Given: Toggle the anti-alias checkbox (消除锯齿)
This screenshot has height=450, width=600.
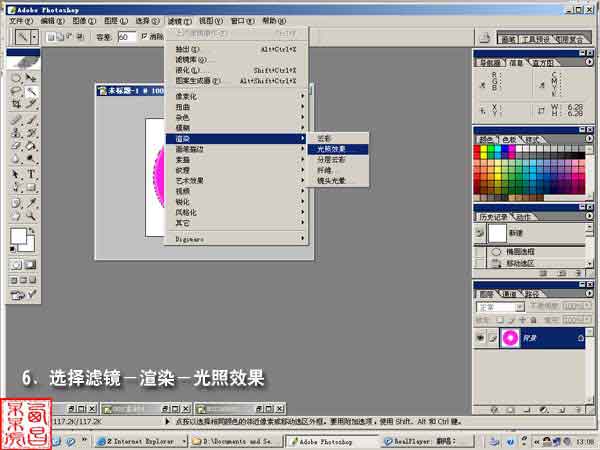Looking at the screenshot, I should [x=144, y=36].
